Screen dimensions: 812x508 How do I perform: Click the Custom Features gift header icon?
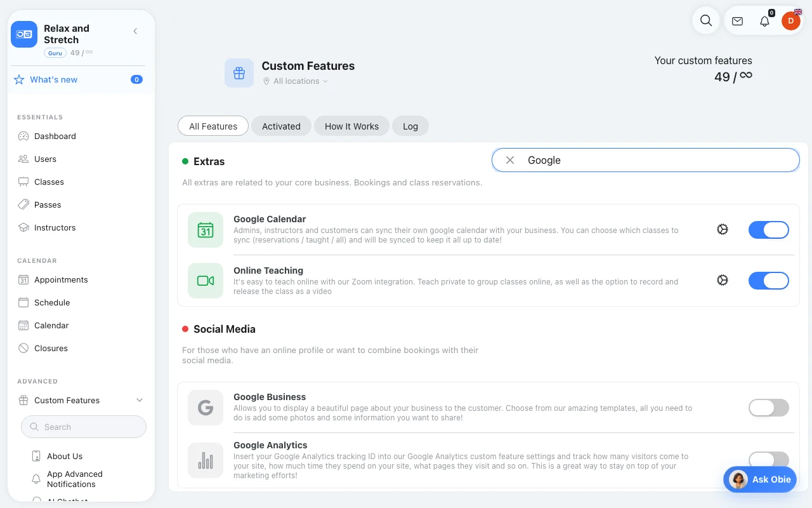click(x=239, y=73)
